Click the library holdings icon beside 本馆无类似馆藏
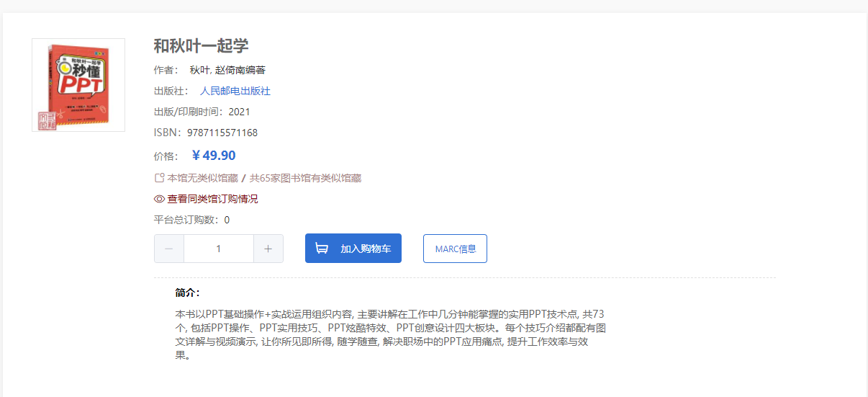 click(159, 178)
